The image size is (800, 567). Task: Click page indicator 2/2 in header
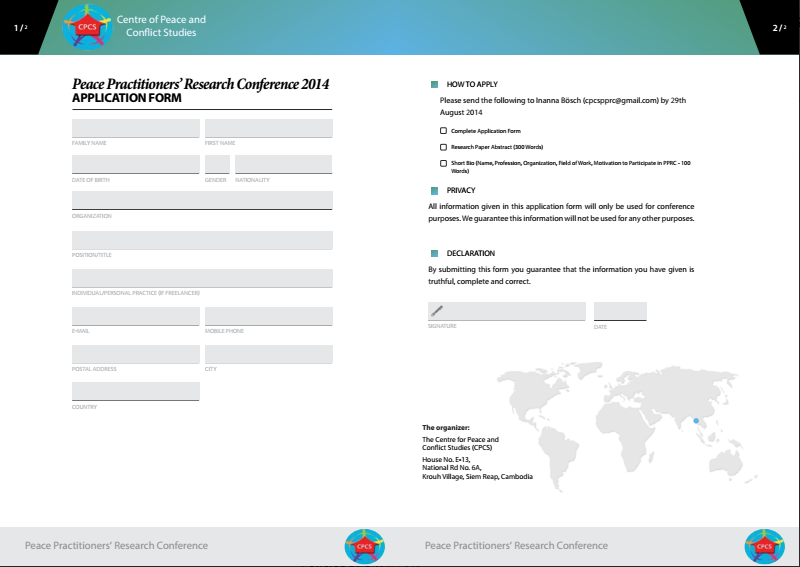(x=779, y=28)
